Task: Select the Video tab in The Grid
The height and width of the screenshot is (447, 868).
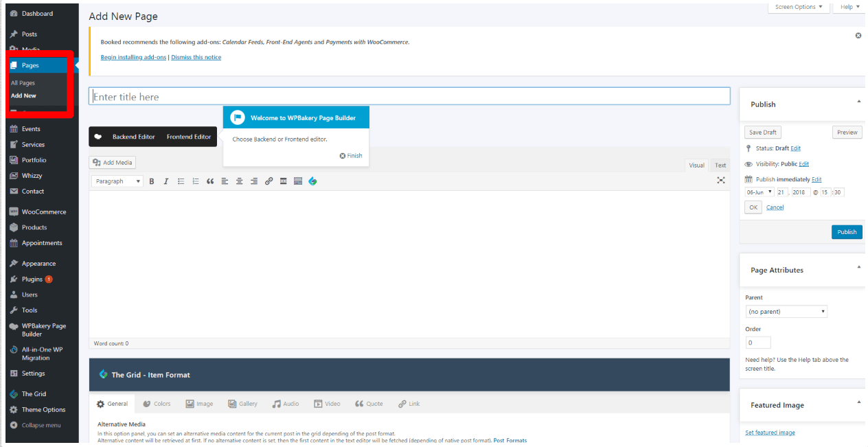Action: (327, 404)
